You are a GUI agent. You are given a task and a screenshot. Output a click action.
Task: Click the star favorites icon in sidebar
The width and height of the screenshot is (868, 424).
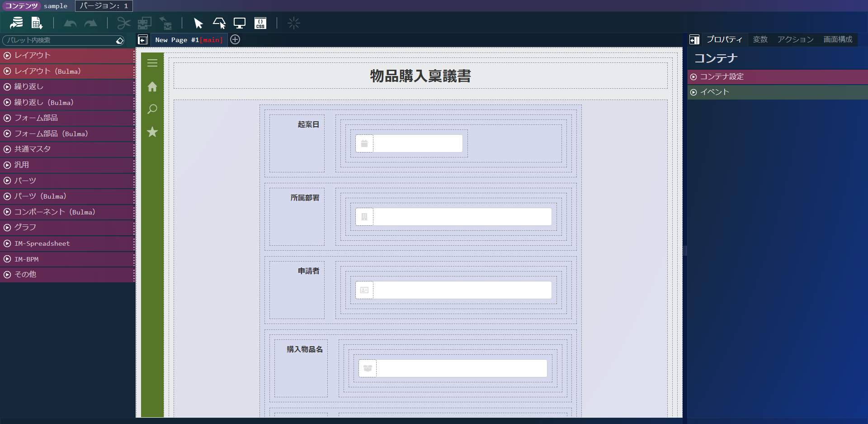(152, 132)
